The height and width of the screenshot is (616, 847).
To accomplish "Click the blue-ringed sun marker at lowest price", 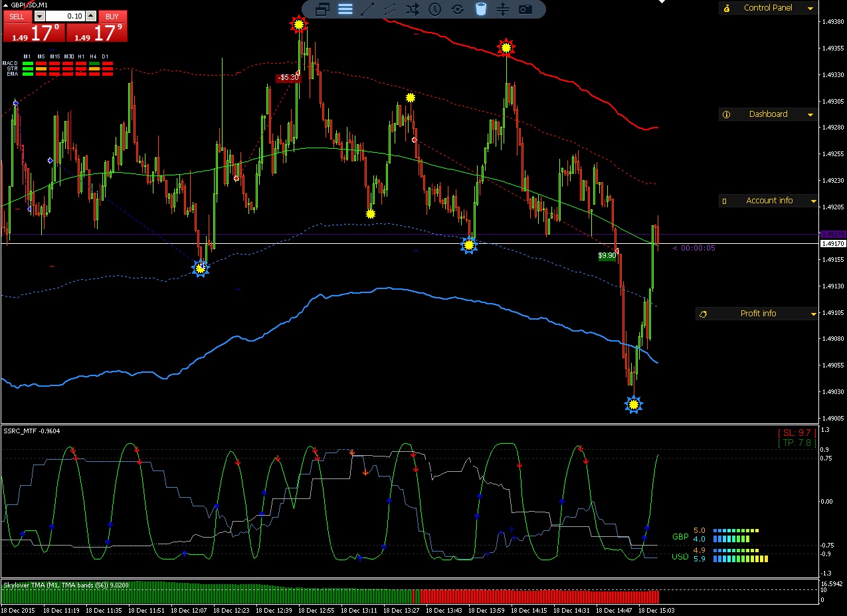I will tap(634, 404).
